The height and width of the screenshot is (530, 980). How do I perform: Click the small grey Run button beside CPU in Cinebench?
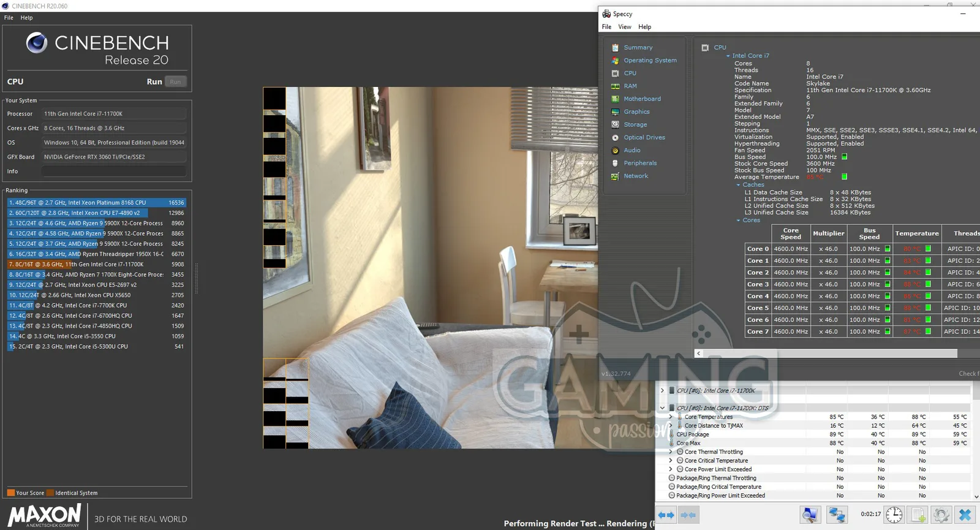click(x=175, y=81)
